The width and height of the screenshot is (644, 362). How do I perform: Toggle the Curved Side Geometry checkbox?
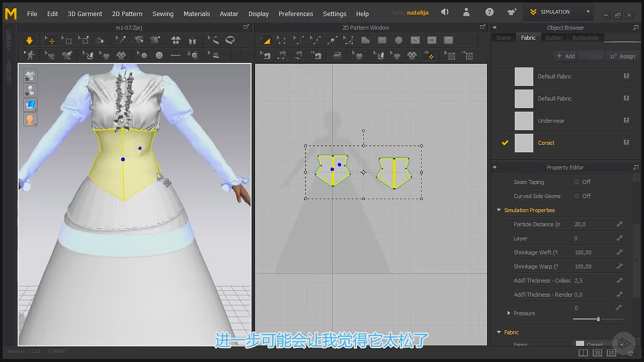(576, 196)
